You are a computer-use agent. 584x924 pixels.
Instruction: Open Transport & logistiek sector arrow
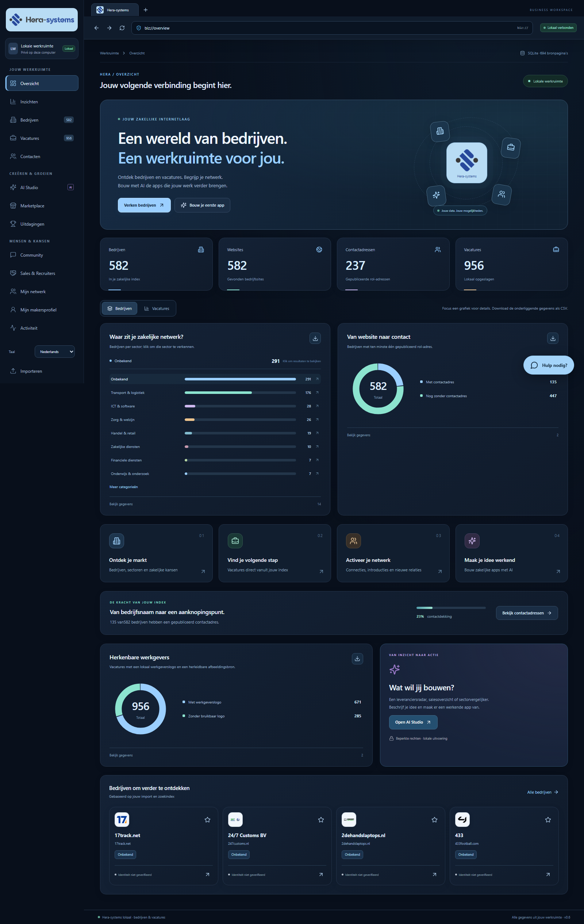(x=317, y=392)
